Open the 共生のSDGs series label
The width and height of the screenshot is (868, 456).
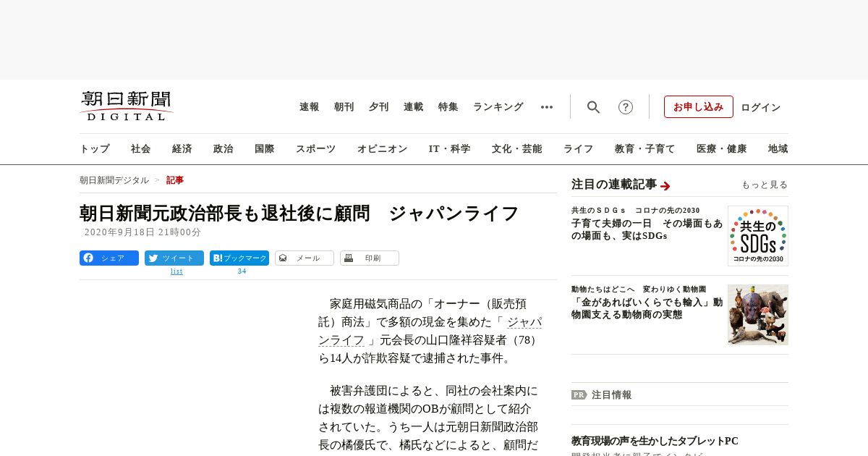point(636,211)
